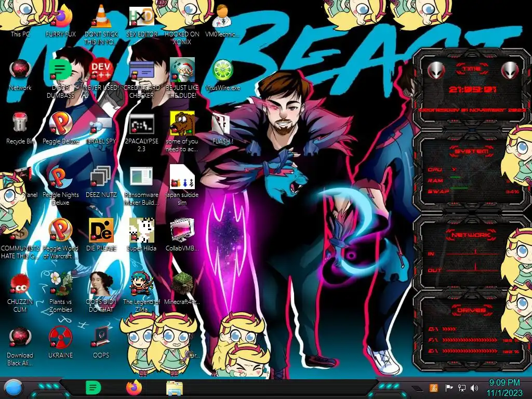Screen dimensions: 532x399
Task: Launch Firefox from the taskbar
Action: tap(134, 388)
